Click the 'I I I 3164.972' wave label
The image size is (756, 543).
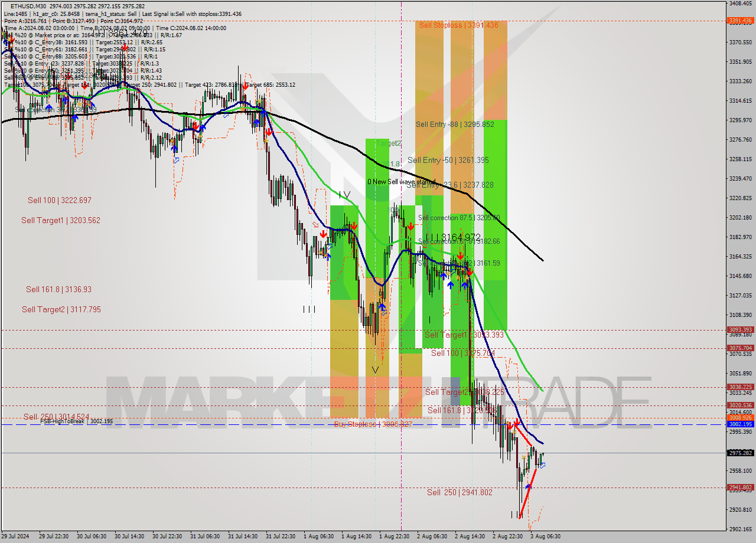click(456, 237)
